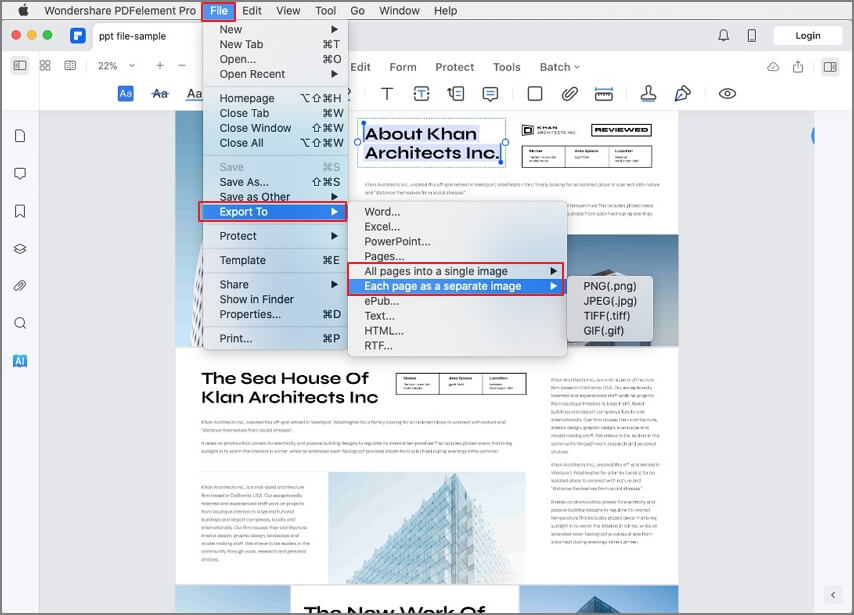The image size is (854, 615).
Task: Switch to the Tools tab
Action: [507, 67]
